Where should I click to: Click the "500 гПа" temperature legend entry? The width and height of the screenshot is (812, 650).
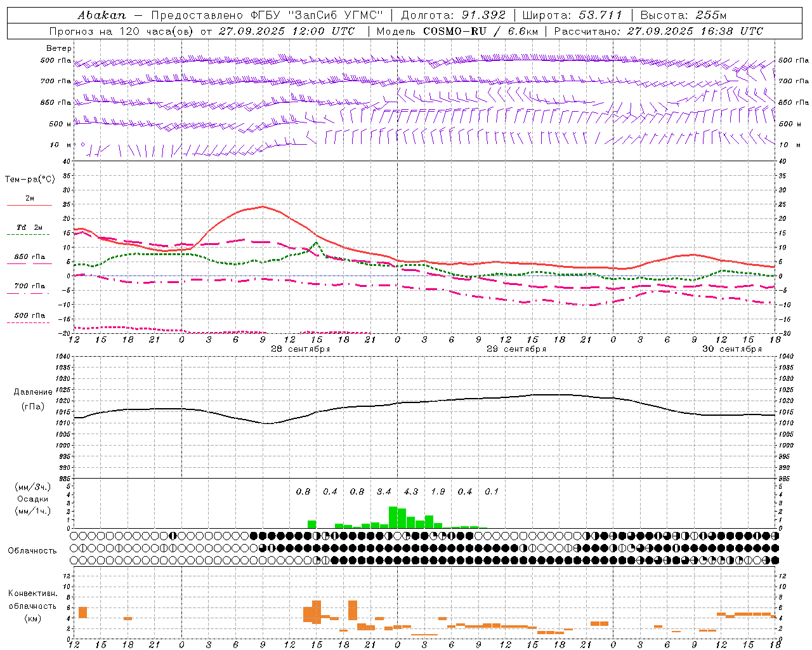[30, 315]
